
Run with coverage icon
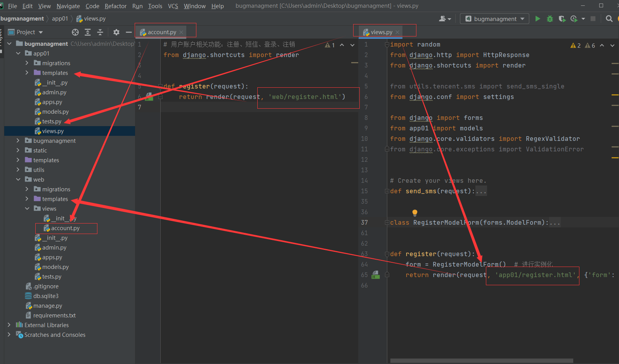click(x=562, y=19)
